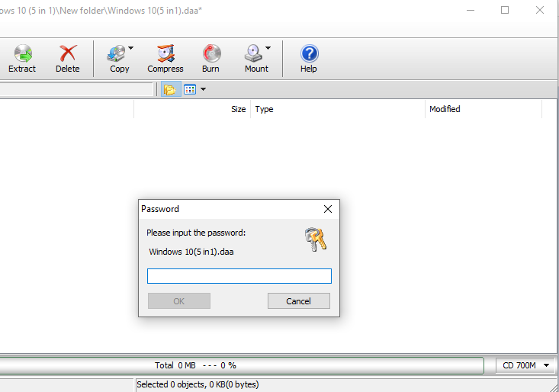The width and height of the screenshot is (559, 392).
Task: Click the address path field
Action: pyautogui.click(x=76, y=89)
